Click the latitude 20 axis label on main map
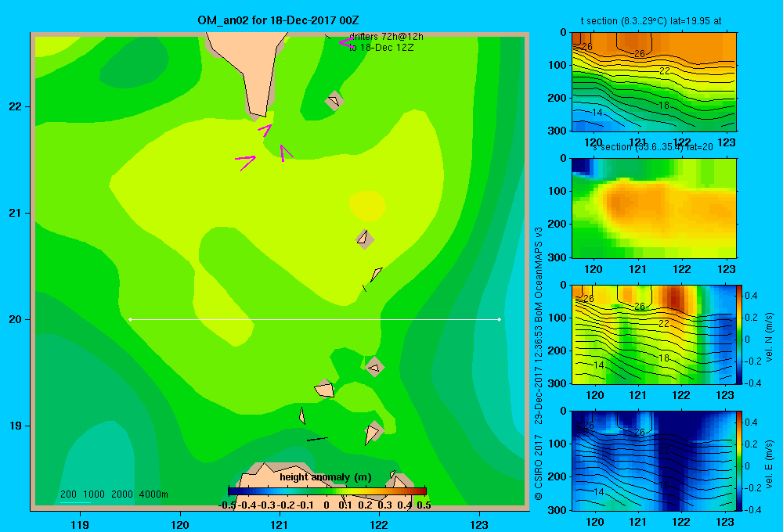The image size is (783, 532). tap(16, 319)
